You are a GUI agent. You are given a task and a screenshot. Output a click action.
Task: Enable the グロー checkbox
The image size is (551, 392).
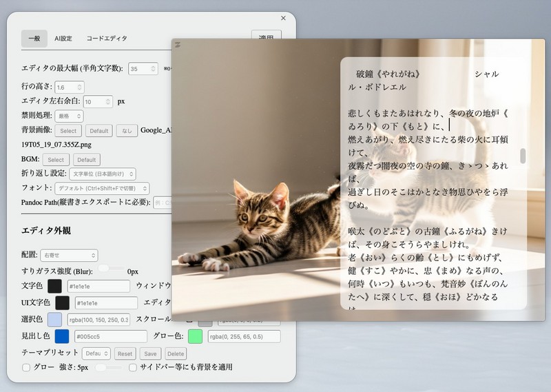(26, 368)
